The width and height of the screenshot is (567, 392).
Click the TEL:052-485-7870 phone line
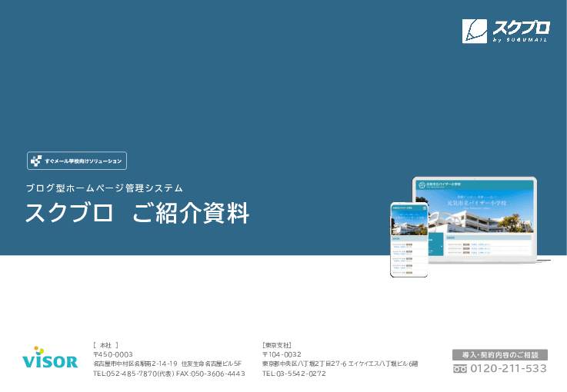point(169,374)
